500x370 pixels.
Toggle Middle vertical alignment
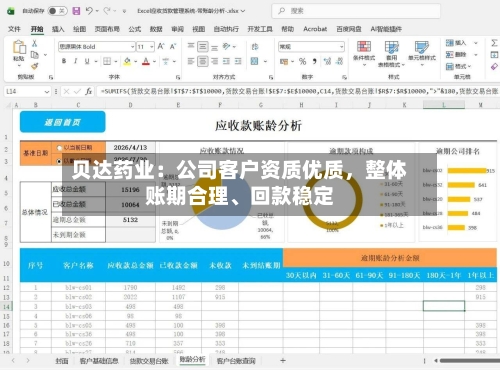(203, 46)
